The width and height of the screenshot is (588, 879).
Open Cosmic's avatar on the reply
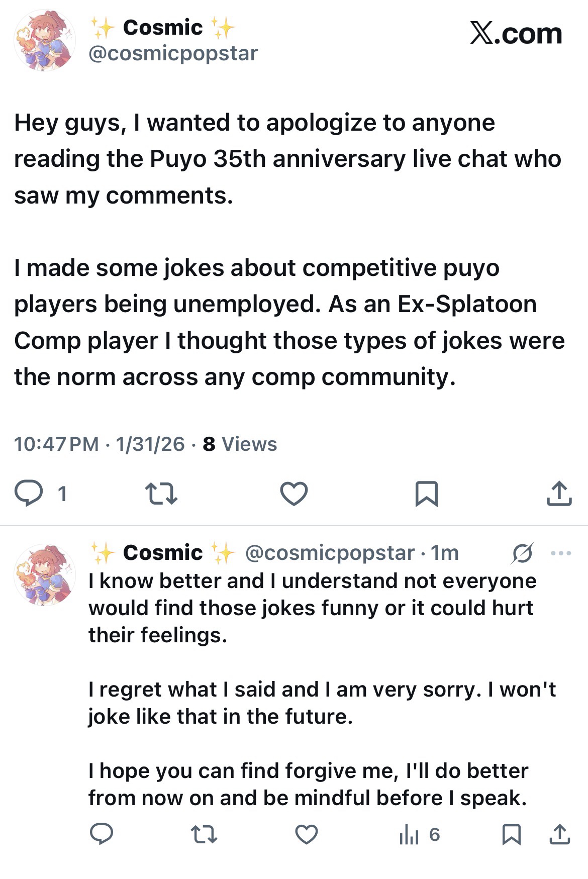[45, 574]
